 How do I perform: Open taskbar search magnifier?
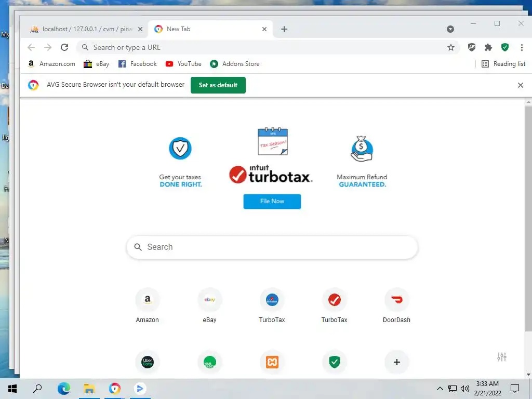tap(37, 389)
